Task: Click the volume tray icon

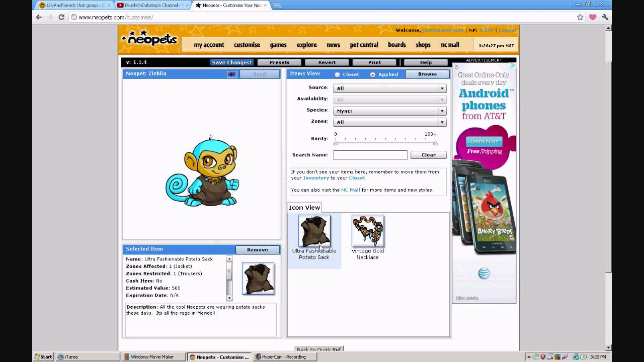Action: point(584,357)
